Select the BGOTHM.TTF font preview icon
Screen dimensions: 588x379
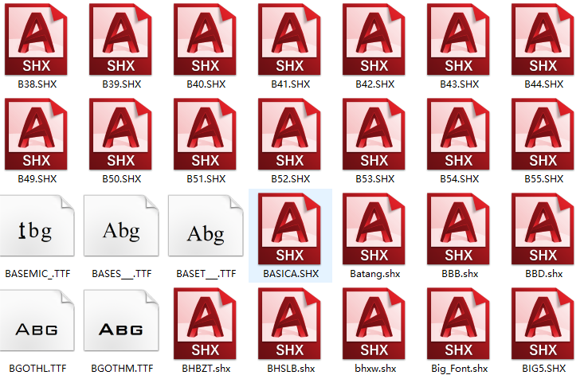pos(121,321)
